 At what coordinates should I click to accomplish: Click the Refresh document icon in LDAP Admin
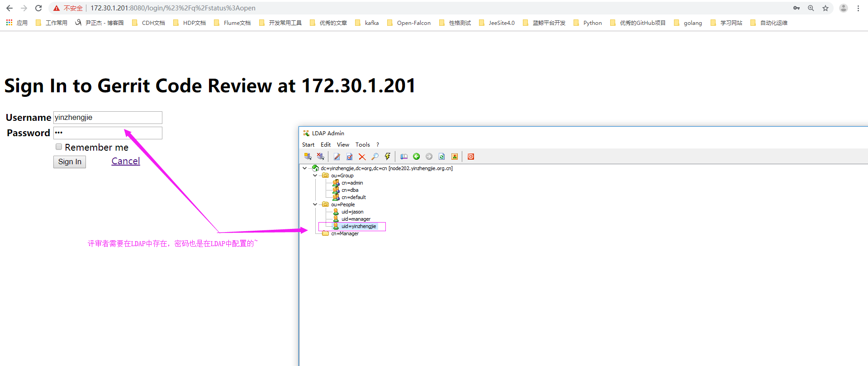(442, 157)
